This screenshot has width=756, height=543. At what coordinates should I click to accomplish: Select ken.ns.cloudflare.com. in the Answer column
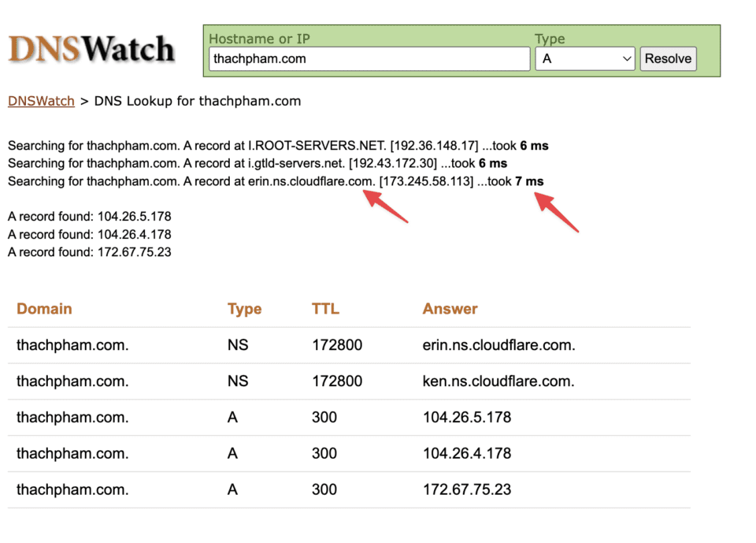pos(498,381)
